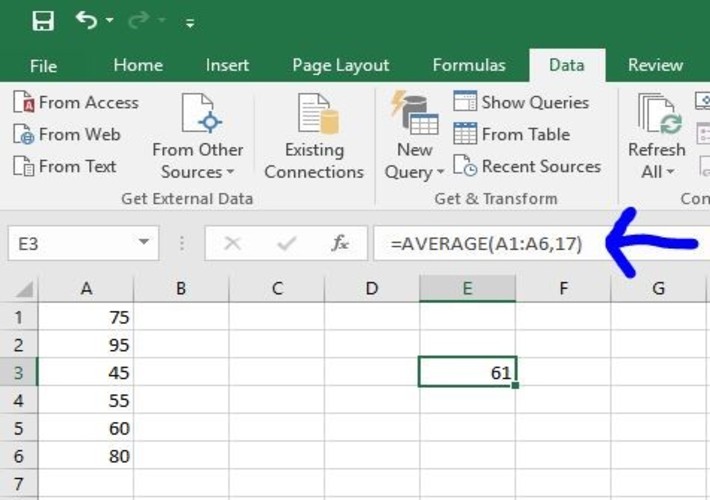
Task: Switch to the Review tab
Action: tap(655, 65)
